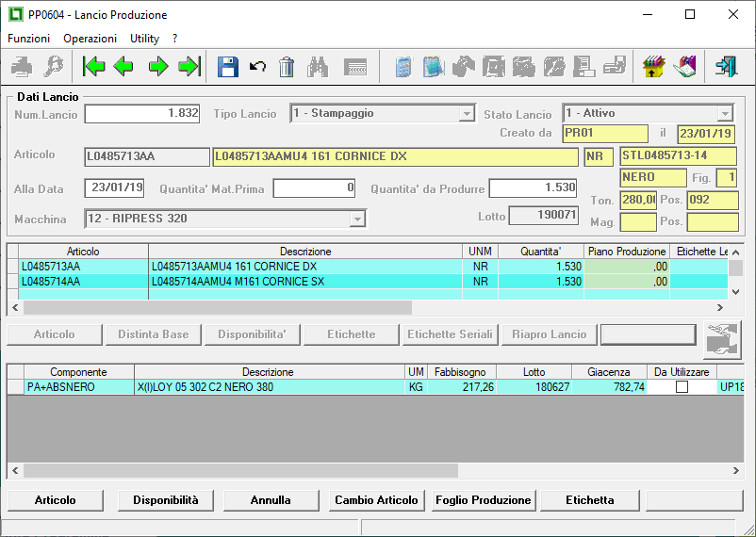
Task: Open the Macchina dropdown list
Action: click(x=356, y=220)
